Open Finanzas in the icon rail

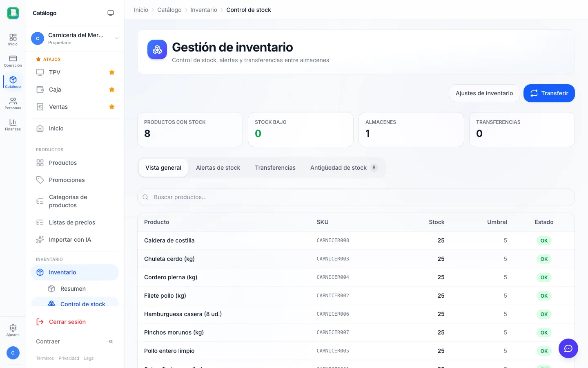tap(13, 125)
